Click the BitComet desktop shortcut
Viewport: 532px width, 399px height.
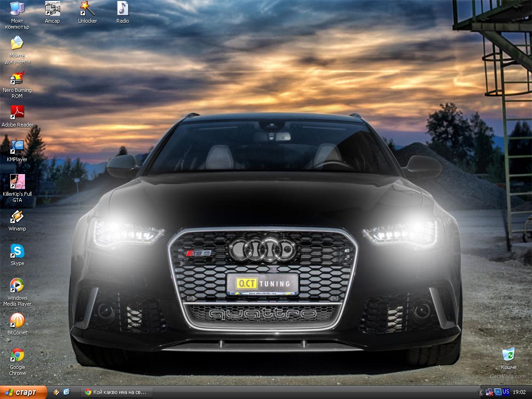click(x=17, y=320)
